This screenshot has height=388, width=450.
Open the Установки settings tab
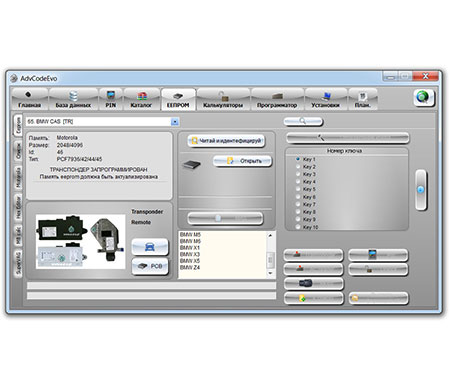pos(326,99)
